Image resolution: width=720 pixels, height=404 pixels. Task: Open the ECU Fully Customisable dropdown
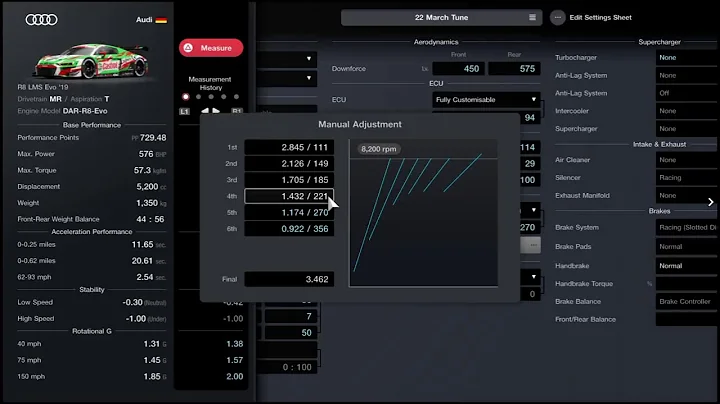pyautogui.click(x=486, y=100)
